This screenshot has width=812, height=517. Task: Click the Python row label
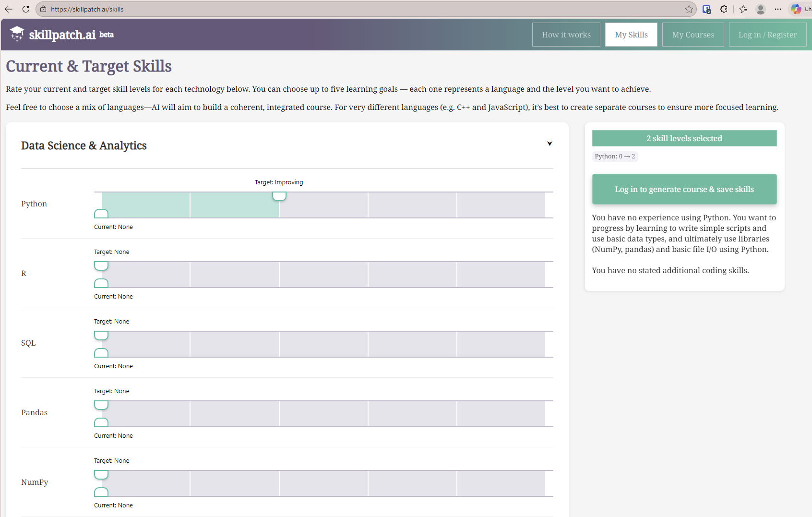(34, 204)
